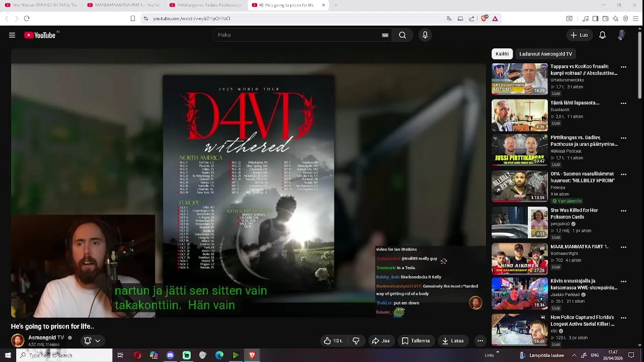Expand the subscription notification bell dropdown
The width and height of the screenshot is (644, 362).
tap(92, 340)
